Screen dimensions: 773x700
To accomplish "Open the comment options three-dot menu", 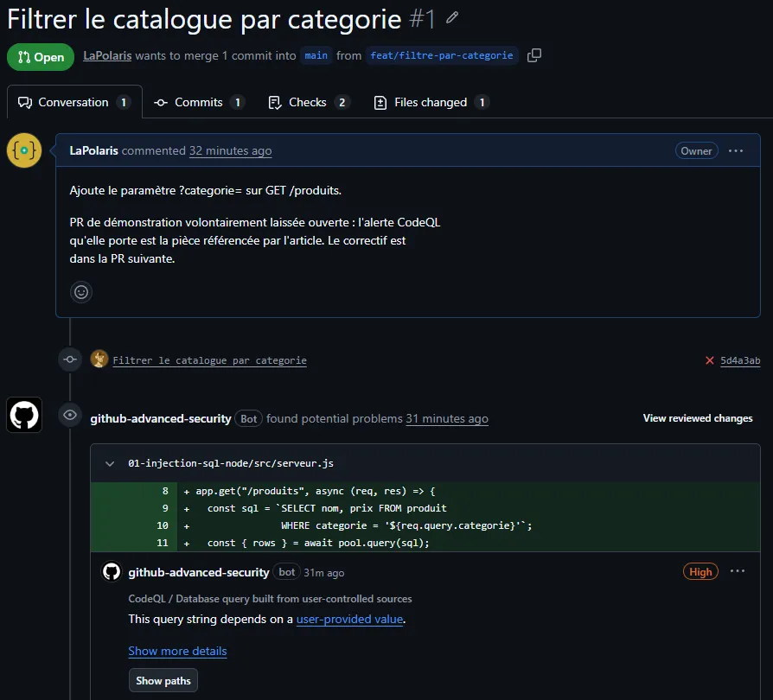I will 736,150.
